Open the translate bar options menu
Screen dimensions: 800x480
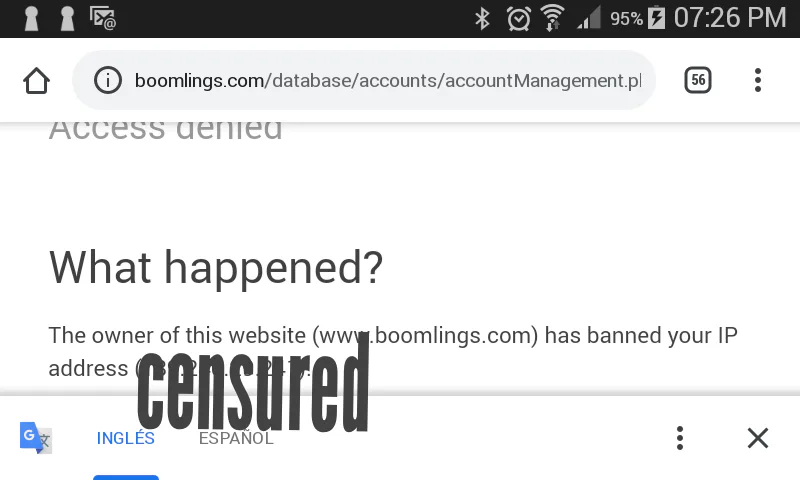680,438
